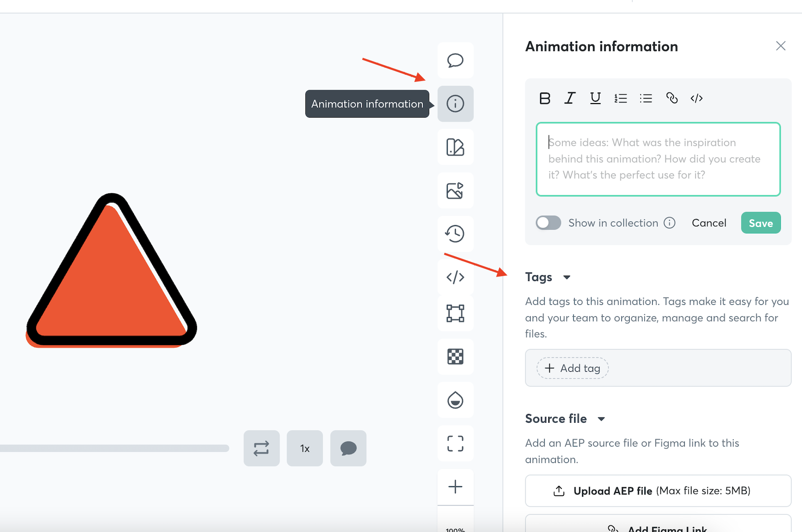Screen dimensions: 802x532
Task: Toggle the checkerboard transparency background
Action: [x=455, y=356]
